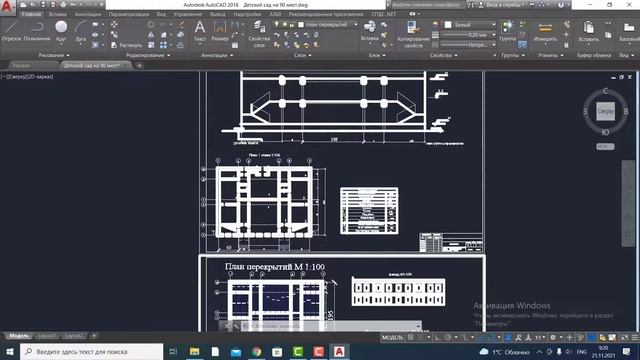This screenshot has height=360, width=640.
Task: Toggle the layer on/off lightbulb icon
Action: 276,24
